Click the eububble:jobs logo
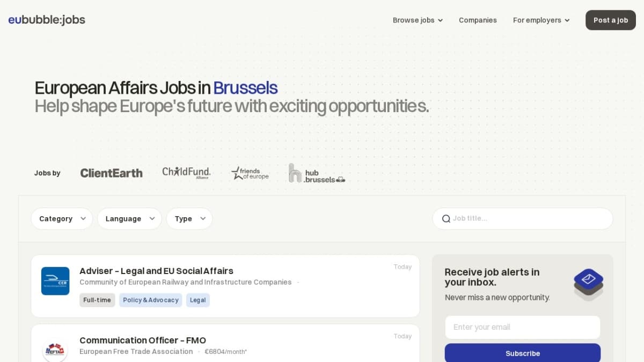 coord(46,19)
